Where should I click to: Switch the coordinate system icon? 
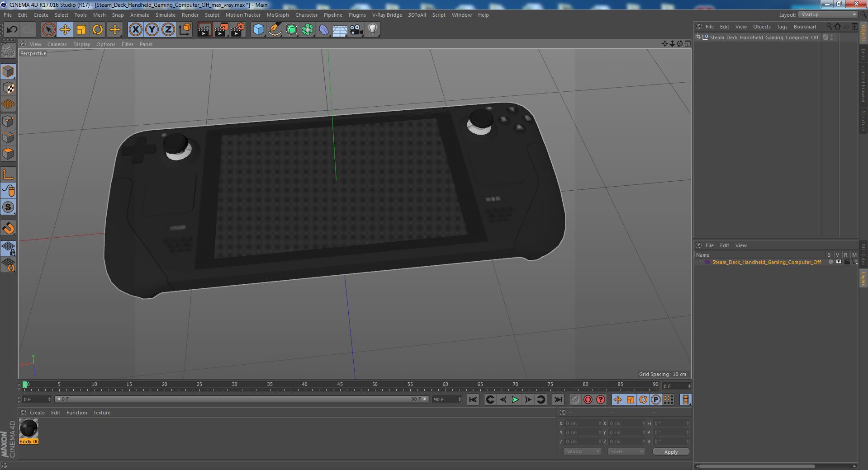(x=185, y=30)
